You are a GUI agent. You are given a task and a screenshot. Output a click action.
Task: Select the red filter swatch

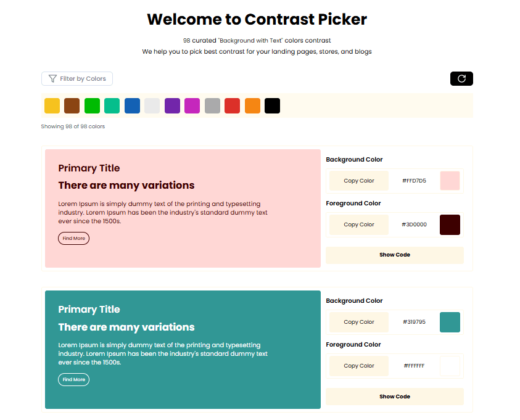232,105
